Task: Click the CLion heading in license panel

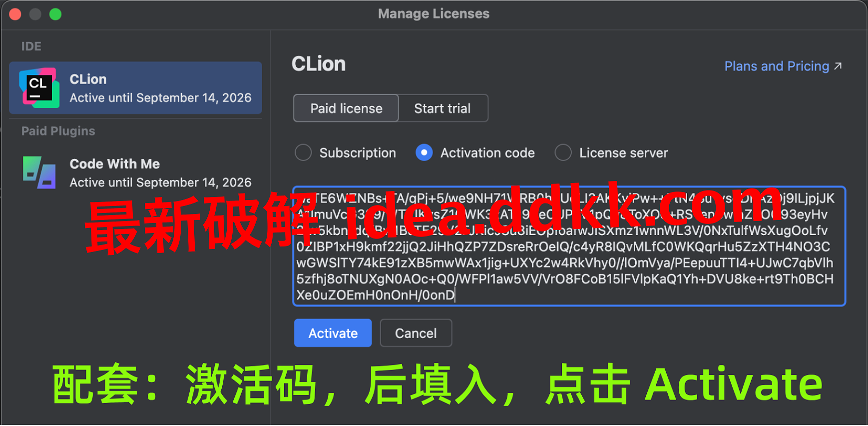Action: 319,64
